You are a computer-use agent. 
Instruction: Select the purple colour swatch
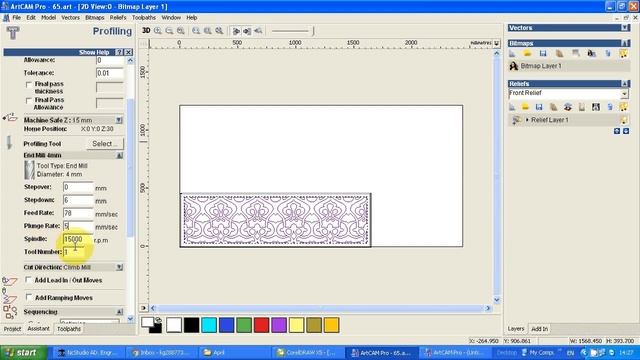(x=279, y=325)
